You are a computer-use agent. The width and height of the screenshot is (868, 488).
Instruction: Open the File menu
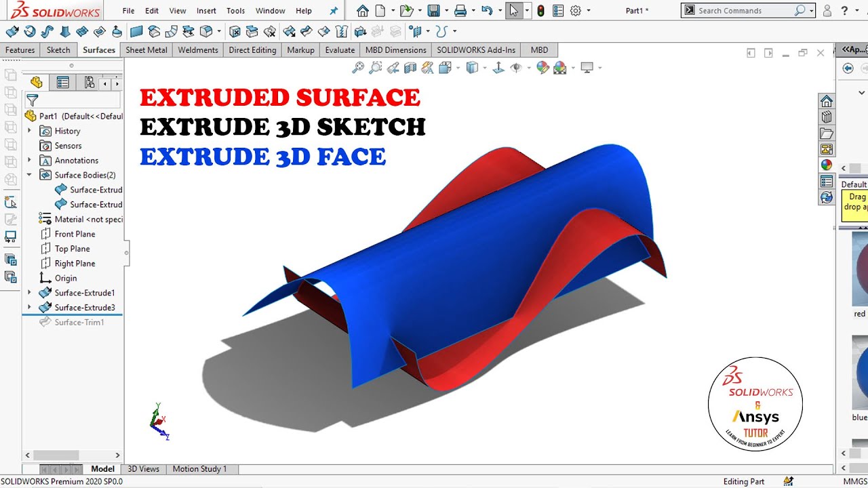click(x=128, y=11)
